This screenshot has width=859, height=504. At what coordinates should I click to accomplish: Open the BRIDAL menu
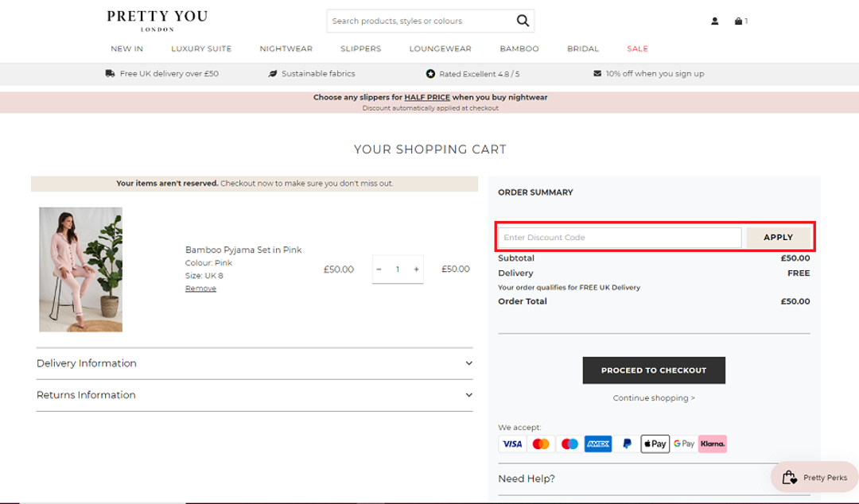[x=582, y=48]
